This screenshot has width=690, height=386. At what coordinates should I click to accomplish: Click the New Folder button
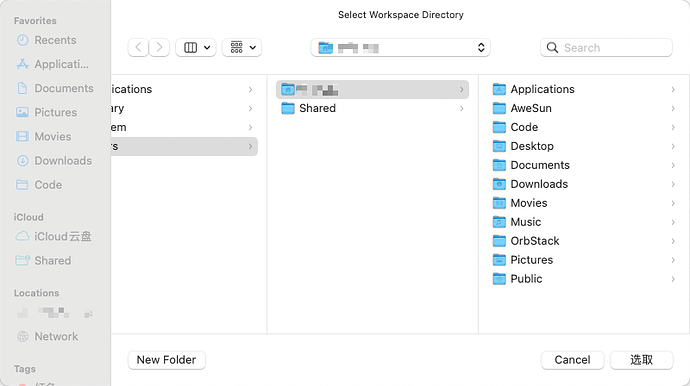[166, 360]
